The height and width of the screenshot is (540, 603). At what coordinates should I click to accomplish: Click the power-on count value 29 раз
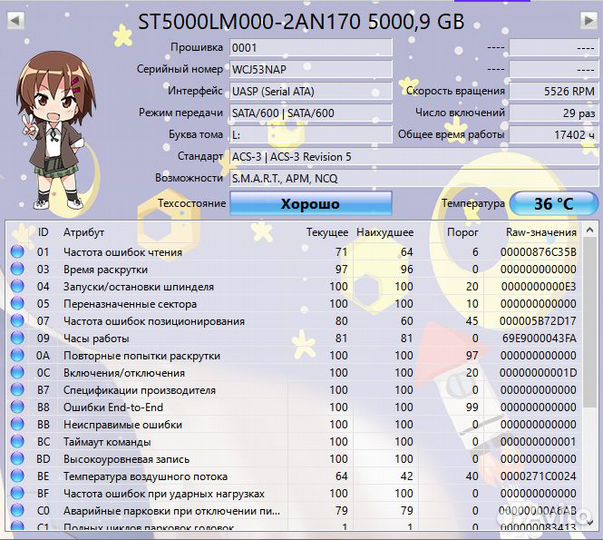pos(554,113)
